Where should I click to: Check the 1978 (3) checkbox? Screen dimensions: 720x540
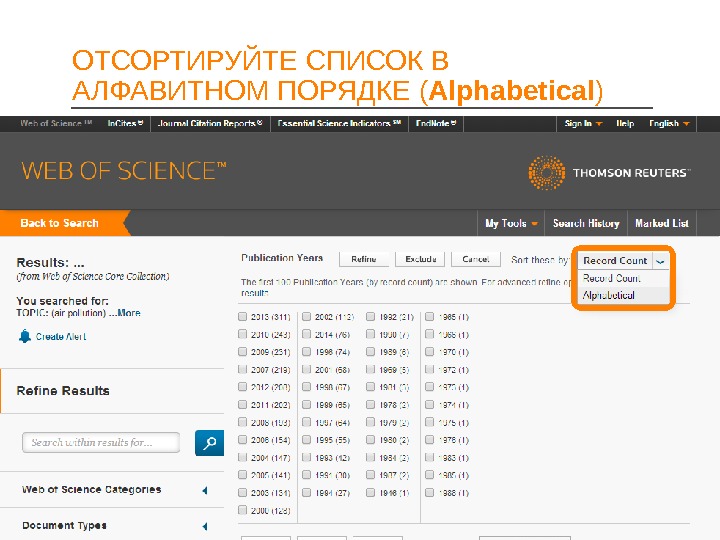pyautogui.click(x=370, y=405)
